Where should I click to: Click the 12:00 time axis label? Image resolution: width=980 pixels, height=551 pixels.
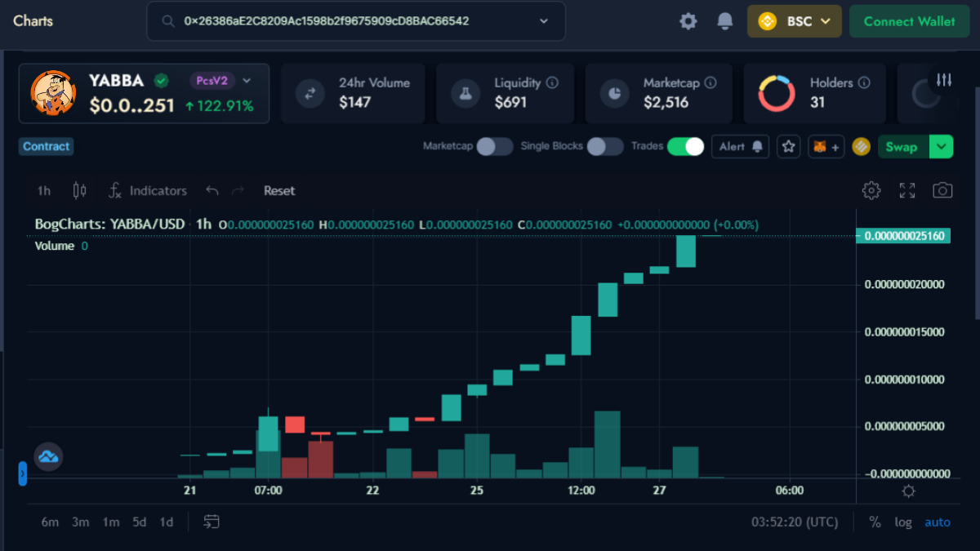pos(581,490)
